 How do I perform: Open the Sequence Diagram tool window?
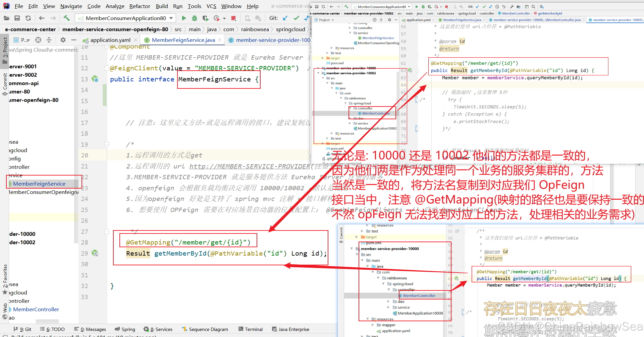click(x=205, y=329)
